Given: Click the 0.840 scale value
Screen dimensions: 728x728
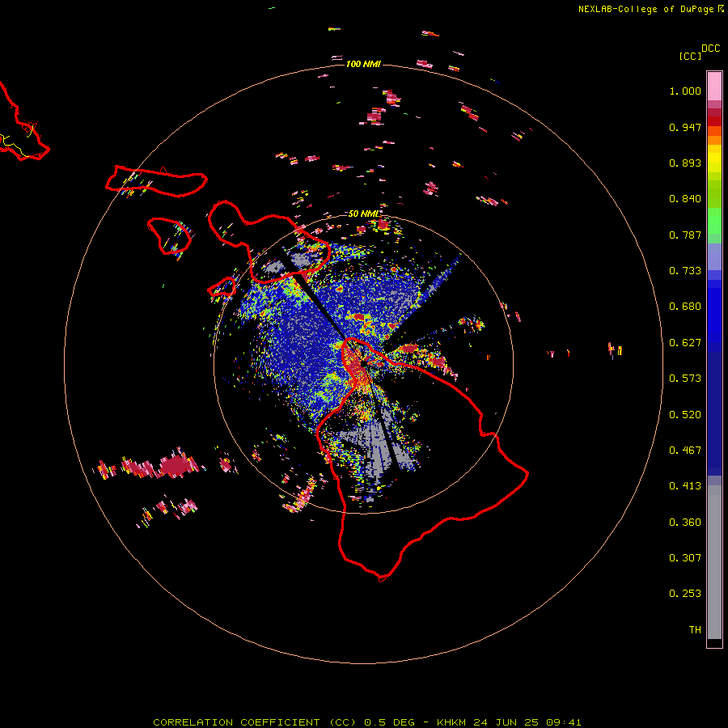Looking at the screenshot, I should click(685, 199).
